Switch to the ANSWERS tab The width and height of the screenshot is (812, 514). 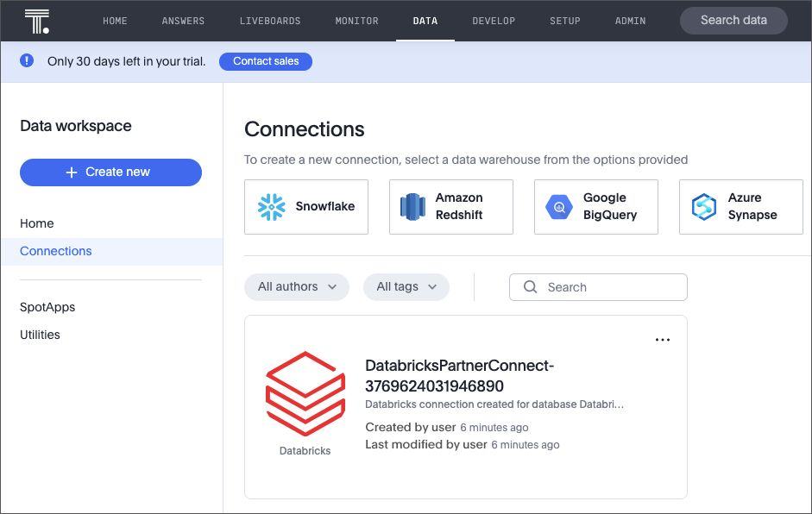[x=183, y=20]
